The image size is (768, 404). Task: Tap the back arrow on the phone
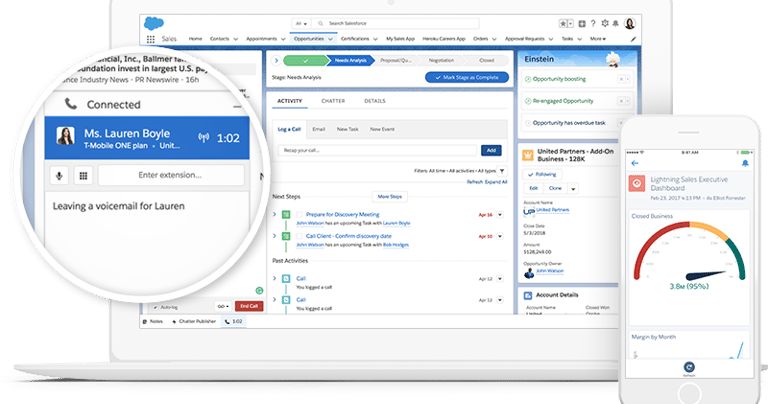click(x=635, y=163)
